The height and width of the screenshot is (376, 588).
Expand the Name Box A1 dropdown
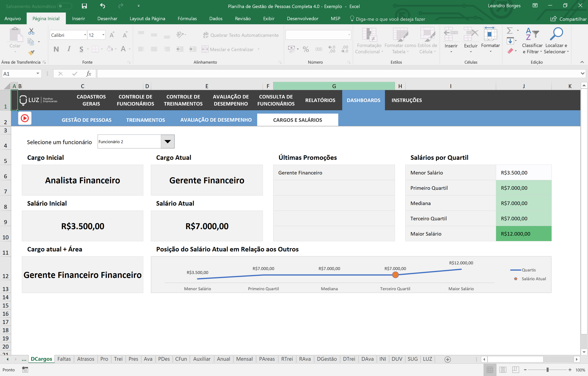[x=38, y=74]
